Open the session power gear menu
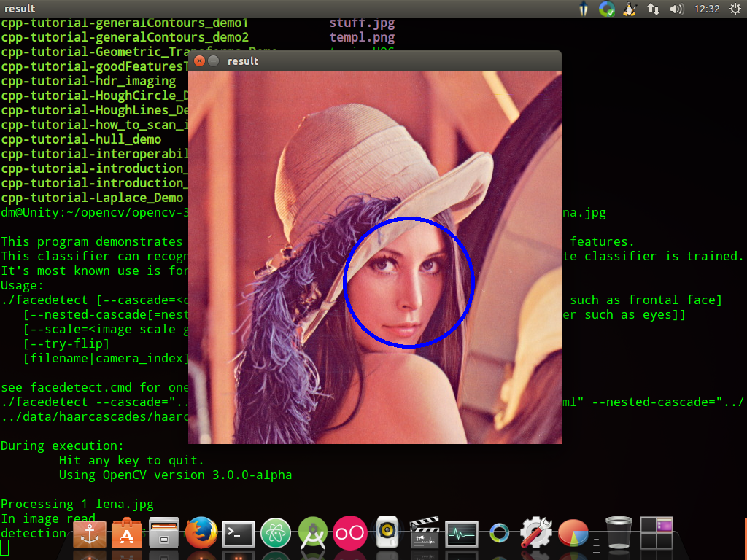The image size is (747, 560). (735, 9)
